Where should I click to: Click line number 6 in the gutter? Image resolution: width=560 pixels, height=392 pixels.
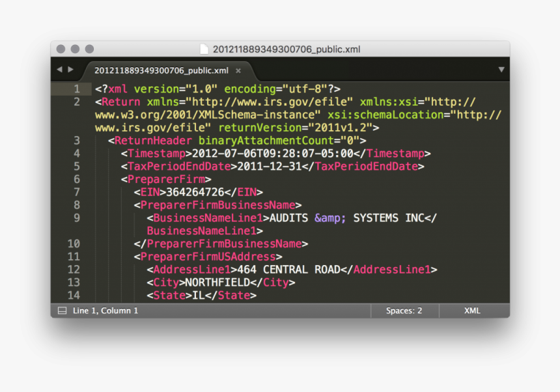tap(77, 179)
